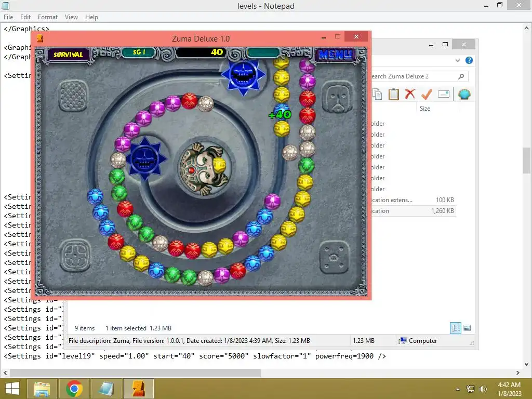532x399 pixels.
Task: Switch Explorer to details view icon
Action: tap(455, 328)
